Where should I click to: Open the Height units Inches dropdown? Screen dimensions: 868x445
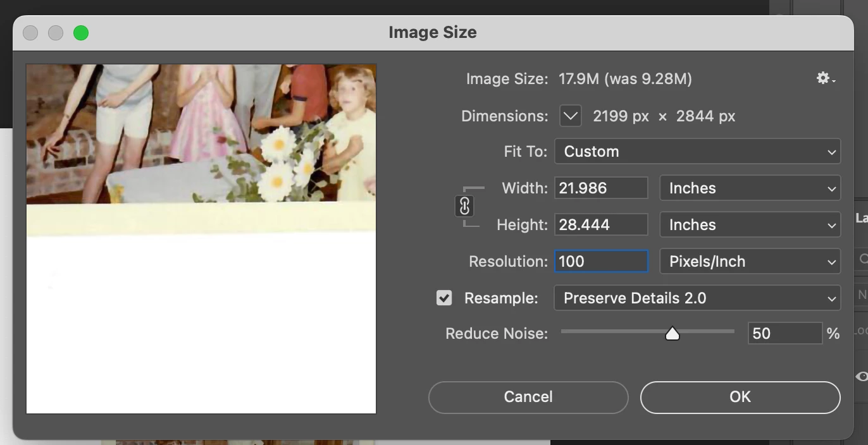750,225
